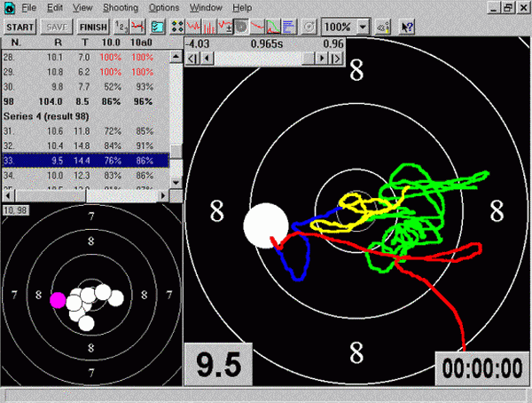Toggle the gray target view icon
Screen dimensions: 532x403
(241, 27)
